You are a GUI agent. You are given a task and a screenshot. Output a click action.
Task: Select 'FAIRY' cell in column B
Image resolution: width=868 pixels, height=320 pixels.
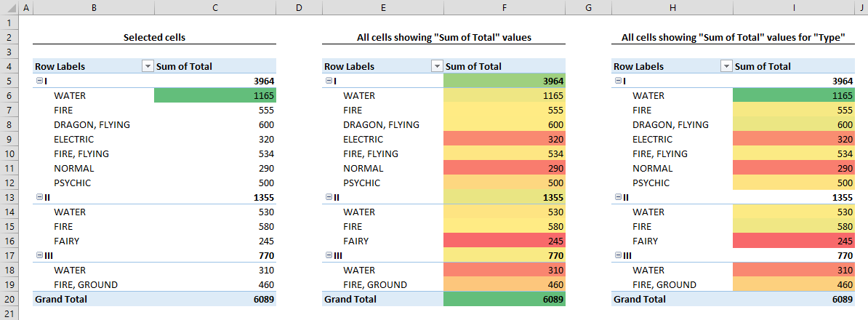(94, 241)
